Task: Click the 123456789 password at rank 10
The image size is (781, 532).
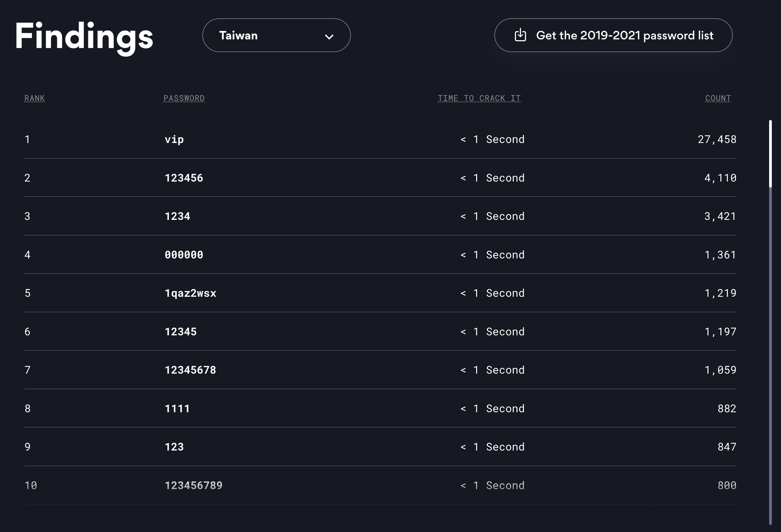Action: click(x=193, y=485)
